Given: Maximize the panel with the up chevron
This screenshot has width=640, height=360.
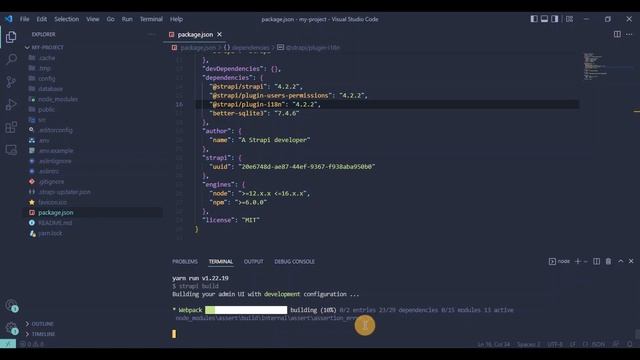Looking at the screenshot, I should point(620,261).
